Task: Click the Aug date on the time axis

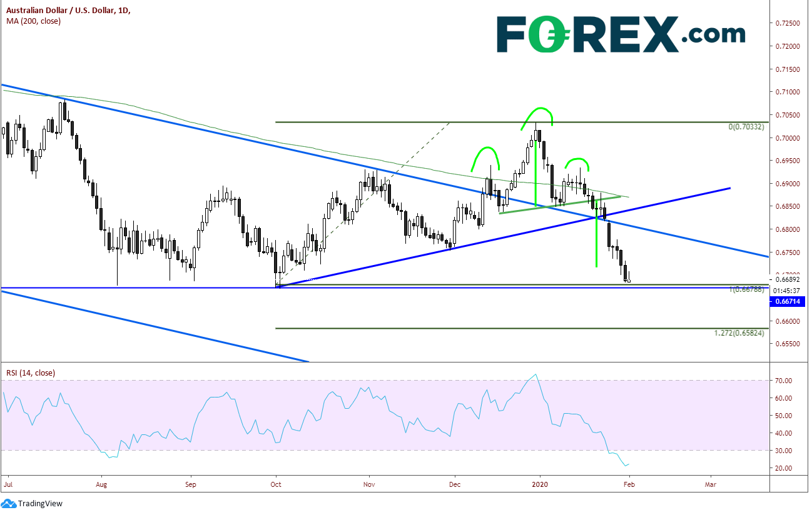Action: [x=102, y=484]
